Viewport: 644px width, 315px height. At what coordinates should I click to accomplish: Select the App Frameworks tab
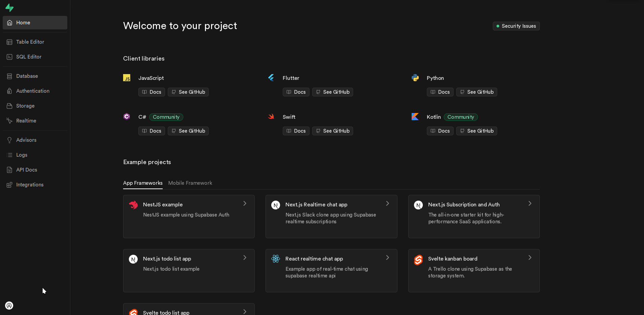(x=143, y=183)
